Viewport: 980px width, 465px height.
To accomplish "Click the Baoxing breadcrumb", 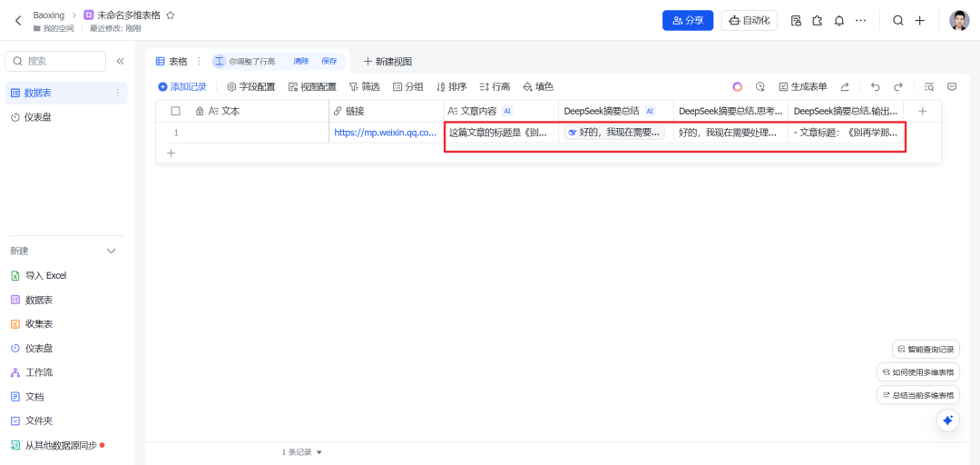I will (49, 15).
